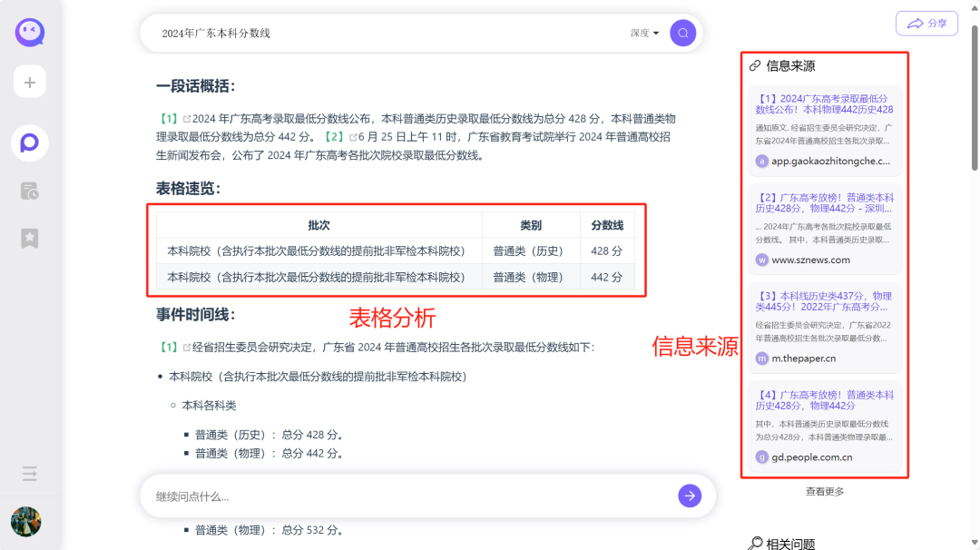Open the history icon with the clock
The image size is (980, 550).
(x=29, y=191)
